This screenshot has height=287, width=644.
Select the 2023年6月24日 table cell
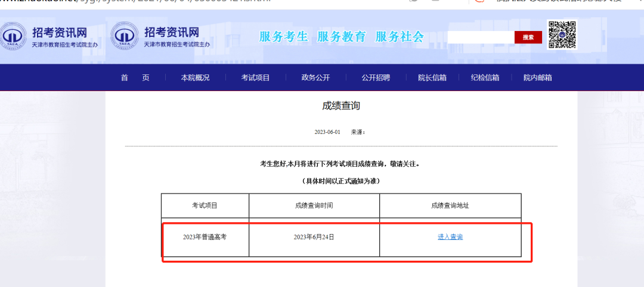[314, 237]
